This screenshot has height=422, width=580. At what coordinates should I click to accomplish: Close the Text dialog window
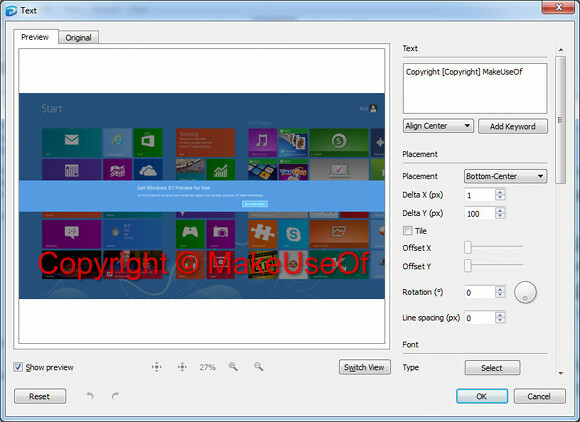559,7
